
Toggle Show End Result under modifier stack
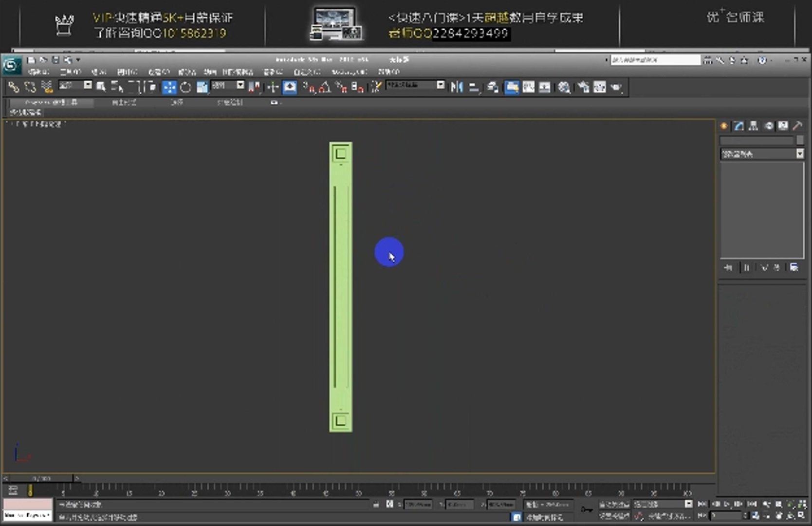point(747,267)
